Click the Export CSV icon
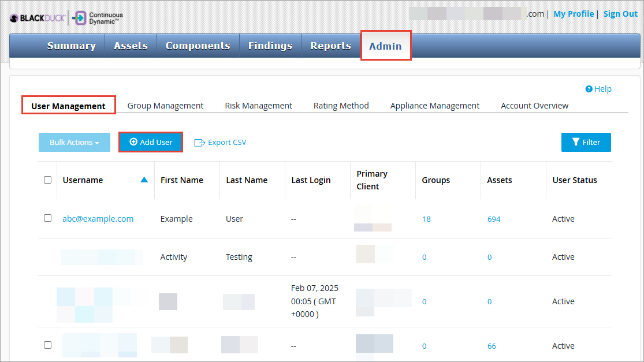Screen dimensions: 644x362 coord(200,142)
